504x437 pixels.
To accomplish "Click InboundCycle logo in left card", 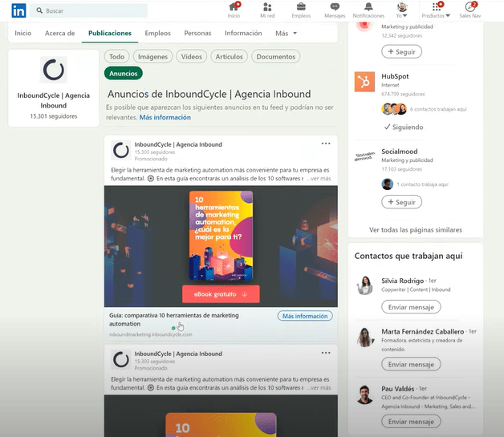I will tap(53, 70).
